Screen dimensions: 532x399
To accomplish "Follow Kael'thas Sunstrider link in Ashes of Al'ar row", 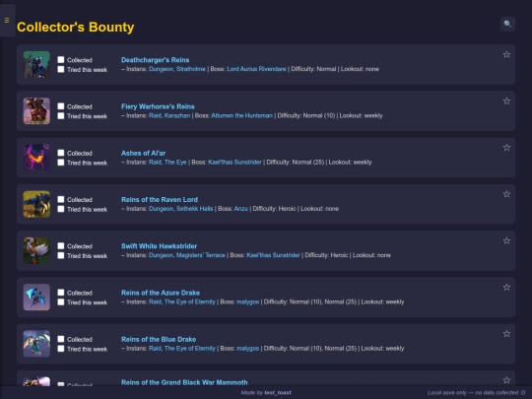I will [x=234, y=162].
